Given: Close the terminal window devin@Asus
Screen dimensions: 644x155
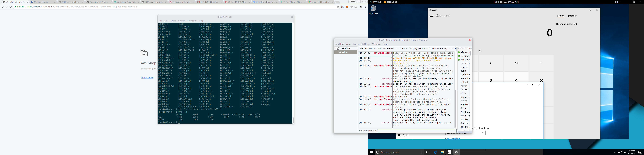Looking at the screenshot, I should coord(292,17).
